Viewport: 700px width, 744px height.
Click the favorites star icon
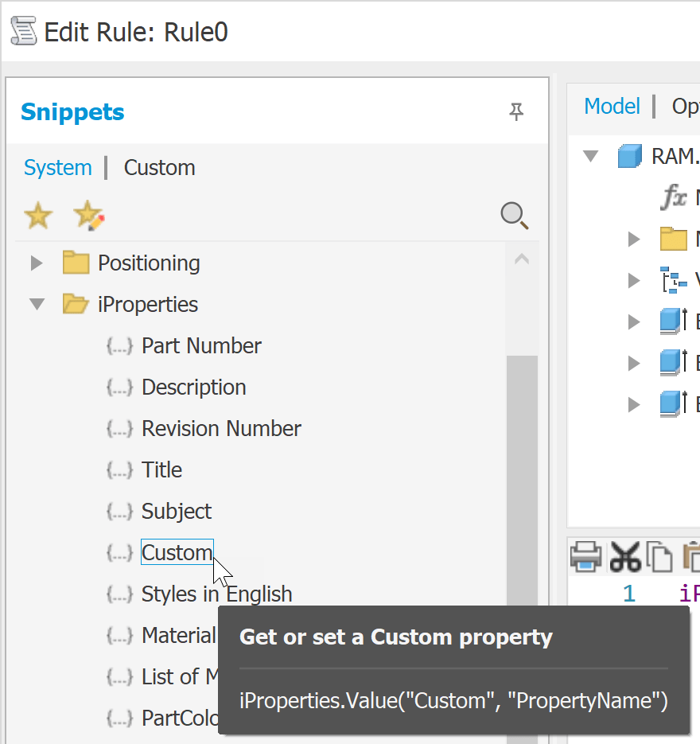click(x=38, y=216)
